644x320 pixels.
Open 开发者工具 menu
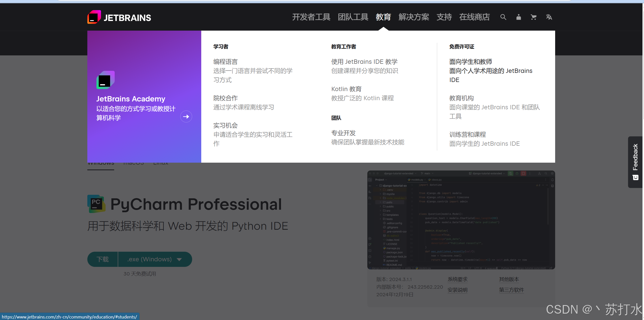311,17
